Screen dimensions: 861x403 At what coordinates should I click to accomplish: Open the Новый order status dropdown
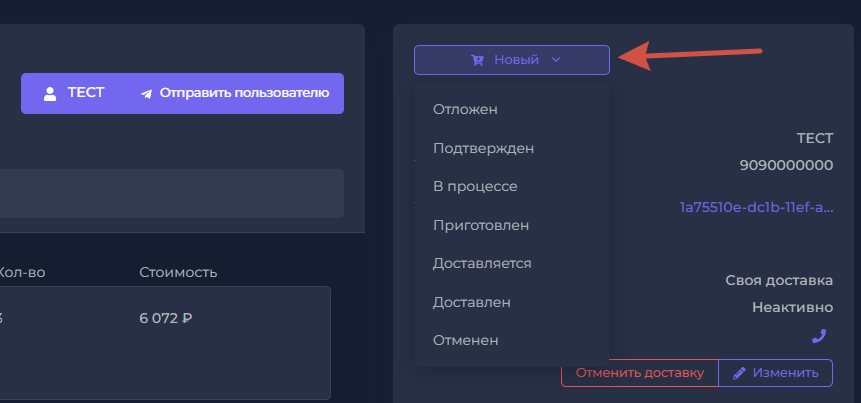[x=511, y=60]
